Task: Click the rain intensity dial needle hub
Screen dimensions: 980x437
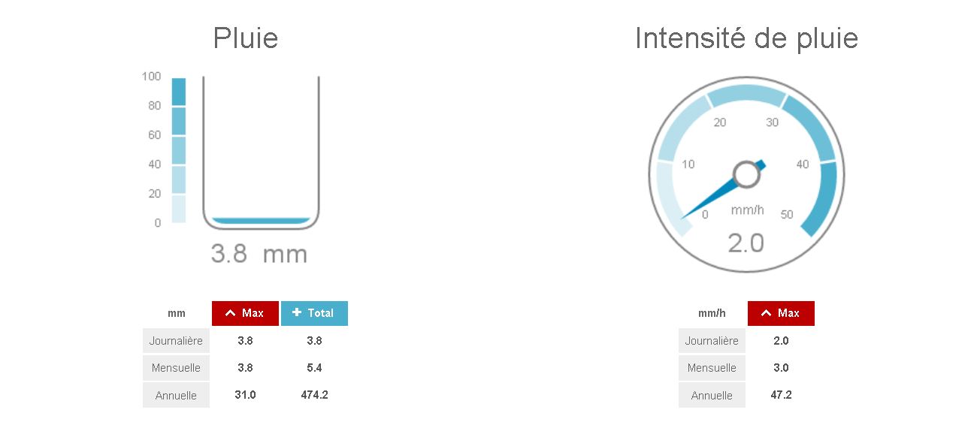Action: pyautogui.click(x=746, y=174)
